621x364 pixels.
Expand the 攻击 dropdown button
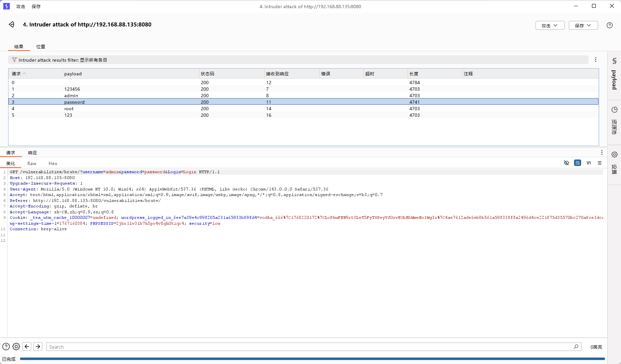(550, 25)
